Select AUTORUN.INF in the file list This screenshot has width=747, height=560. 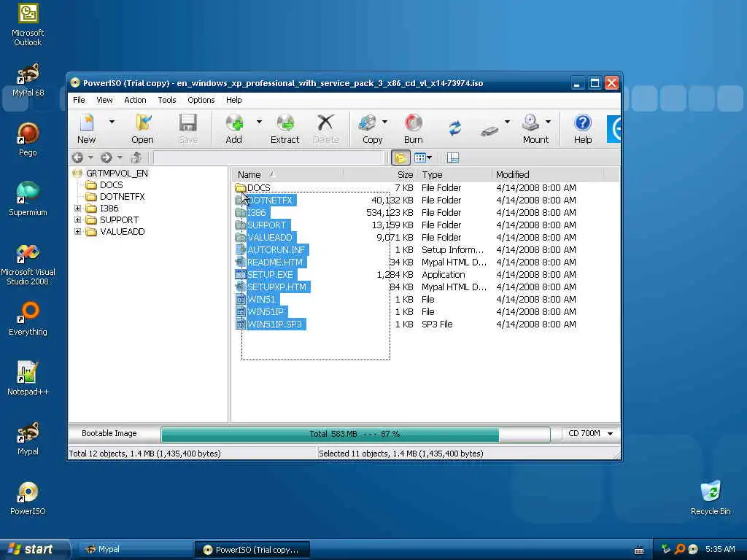pos(276,249)
